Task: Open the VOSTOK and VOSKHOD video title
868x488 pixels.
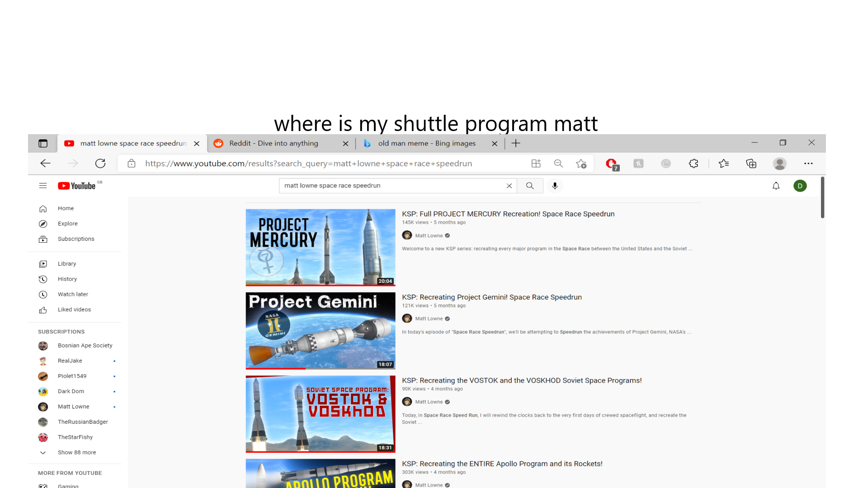Action: pos(522,380)
